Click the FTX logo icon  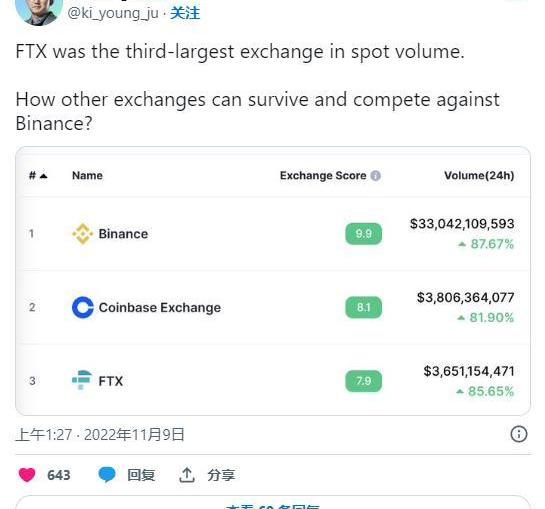(82, 380)
